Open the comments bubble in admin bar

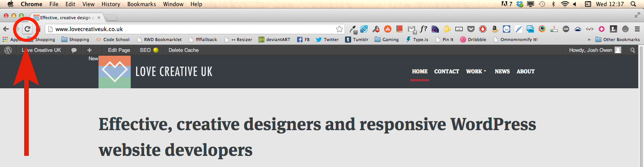[74, 50]
